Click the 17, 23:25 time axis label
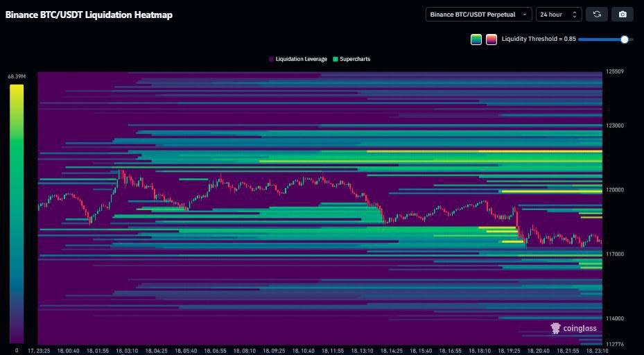The height and width of the screenshot is (355, 644). (x=39, y=352)
